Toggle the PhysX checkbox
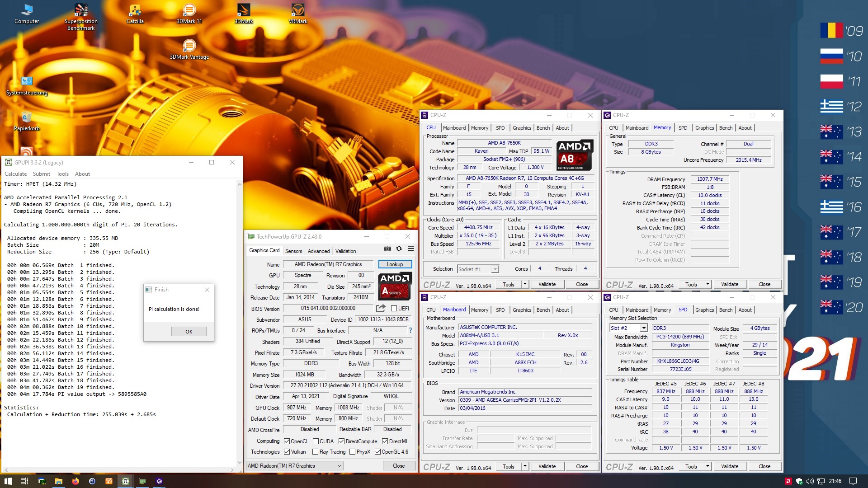The image size is (868, 488). pyautogui.click(x=352, y=452)
